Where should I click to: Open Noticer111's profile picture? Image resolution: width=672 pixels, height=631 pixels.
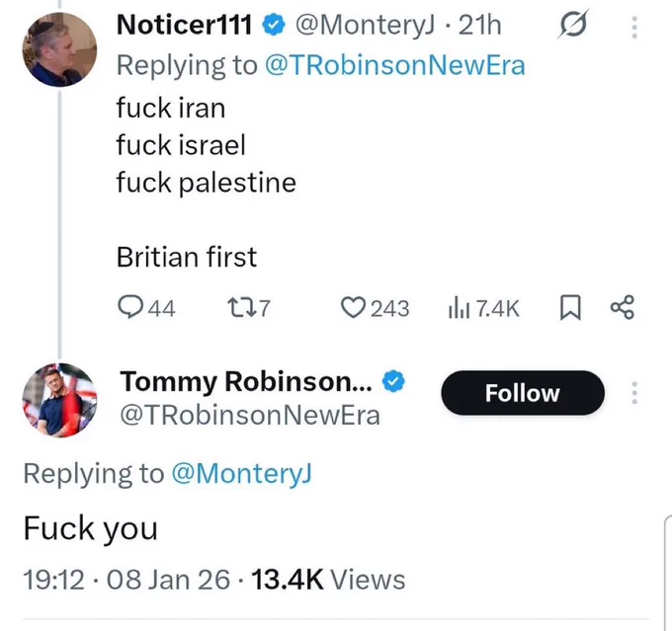click(59, 49)
